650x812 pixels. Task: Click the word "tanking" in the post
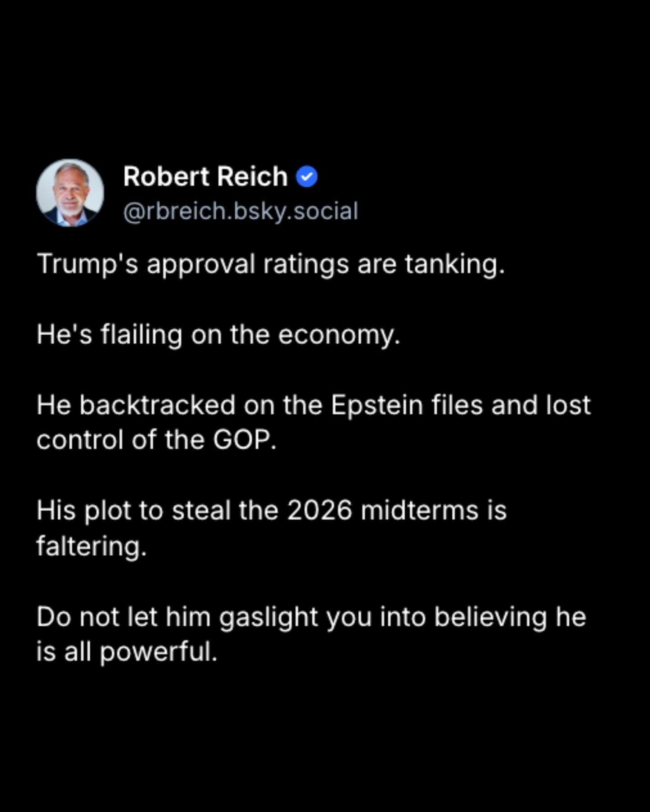pos(453,265)
